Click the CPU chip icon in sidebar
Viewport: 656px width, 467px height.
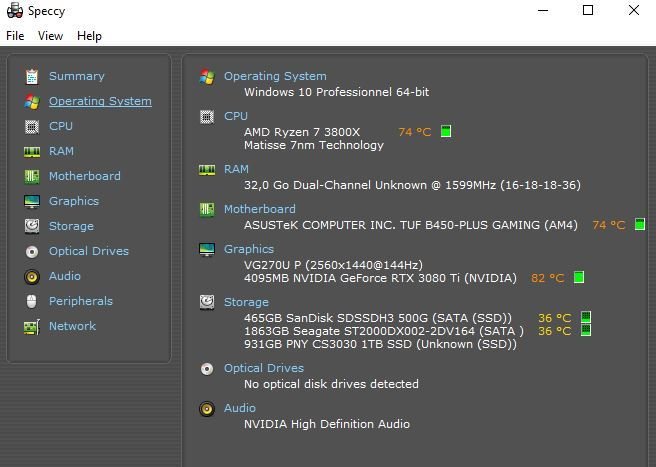point(32,126)
